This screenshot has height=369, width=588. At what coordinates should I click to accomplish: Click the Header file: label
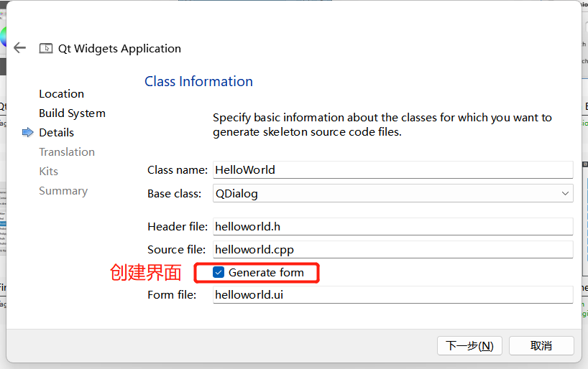[x=178, y=227]
